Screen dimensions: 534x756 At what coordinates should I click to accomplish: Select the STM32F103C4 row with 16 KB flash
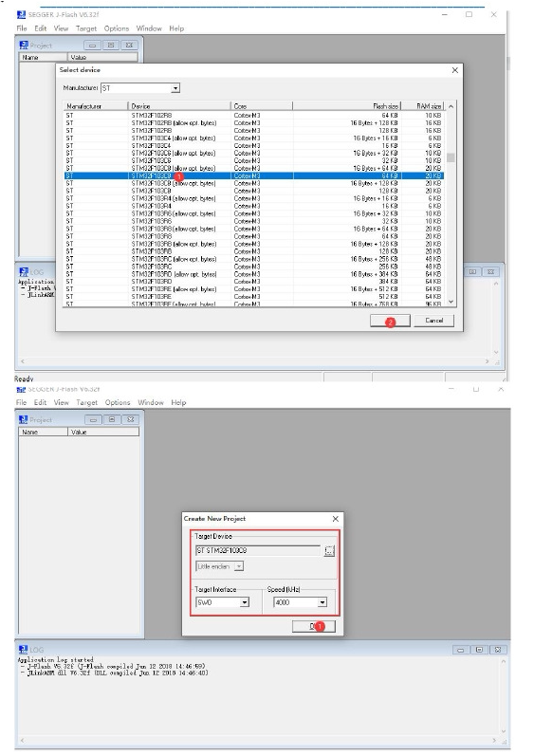click(x=254, y=146)
